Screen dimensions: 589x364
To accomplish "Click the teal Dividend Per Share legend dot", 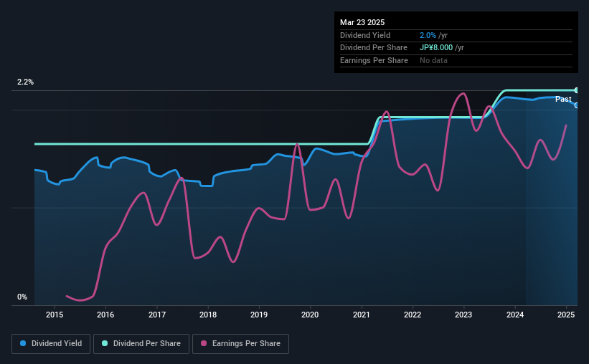I will click(105, 343).
